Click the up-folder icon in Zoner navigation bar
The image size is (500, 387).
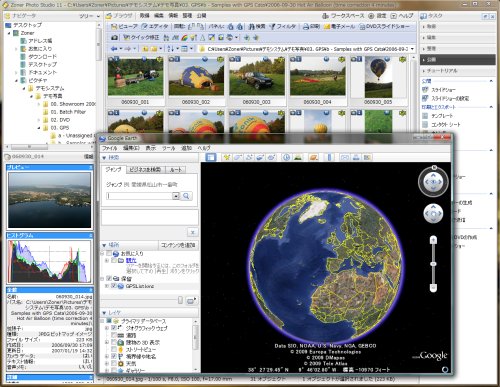tap(145, 49)
